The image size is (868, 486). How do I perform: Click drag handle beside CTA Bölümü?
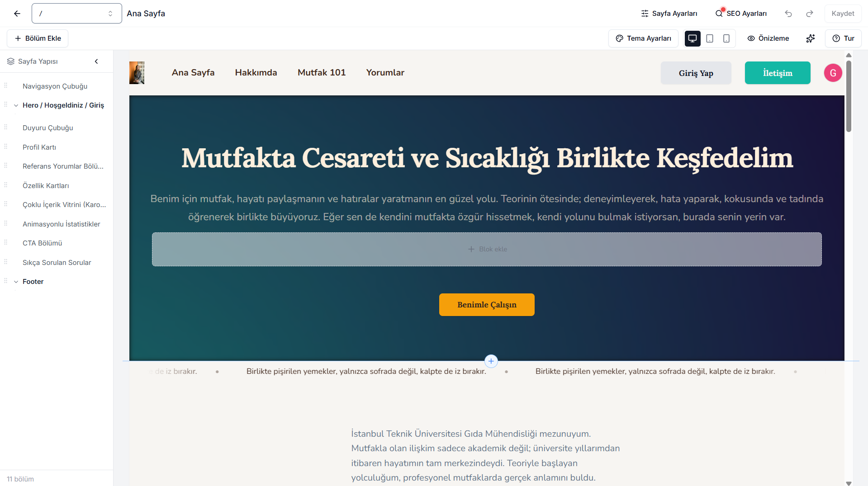pyautogui.click(x=6, y=242)
